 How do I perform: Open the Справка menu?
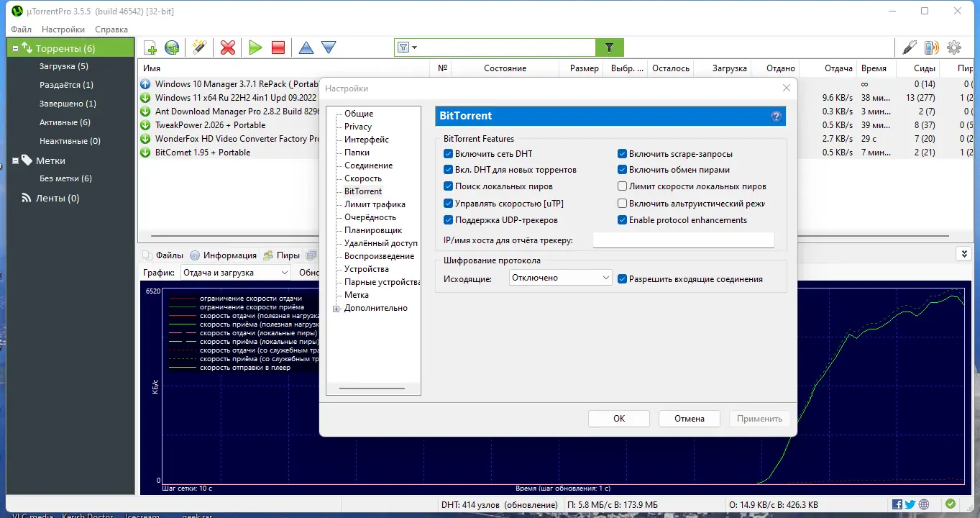pos(111,29)
